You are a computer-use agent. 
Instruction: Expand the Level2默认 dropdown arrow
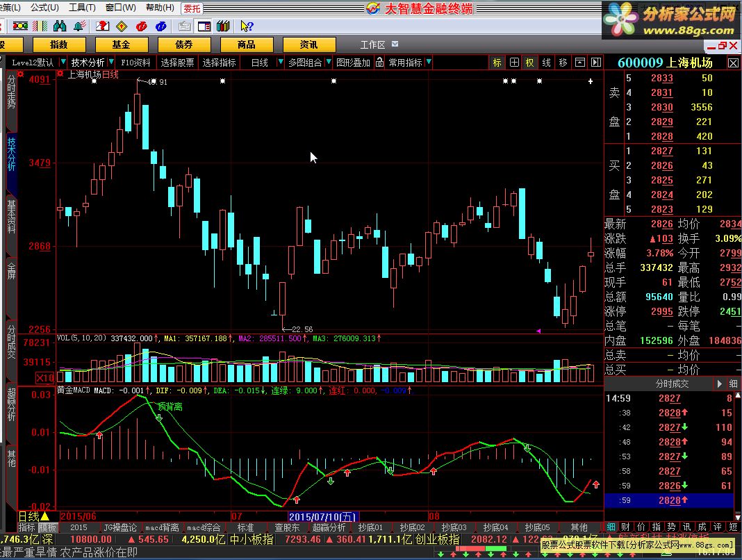pyautogui.click(x=63, y=62)
